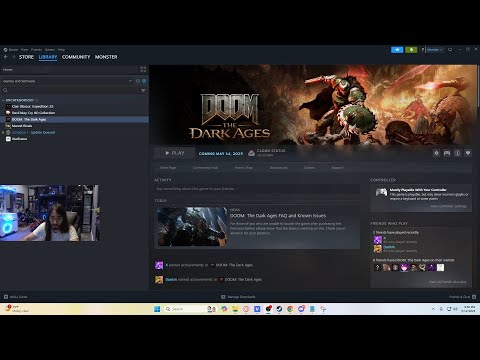Click the Cloud Status cloud icon

(x=252, y=153)
